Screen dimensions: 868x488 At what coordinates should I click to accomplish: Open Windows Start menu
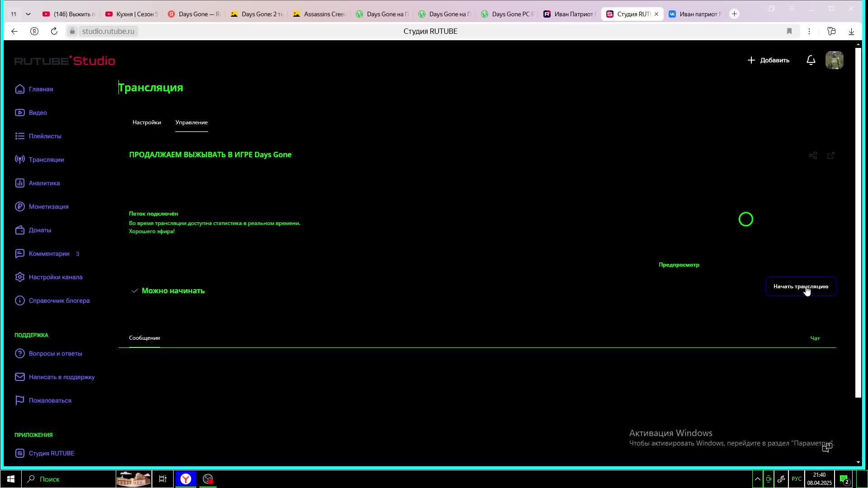point(11,479)
